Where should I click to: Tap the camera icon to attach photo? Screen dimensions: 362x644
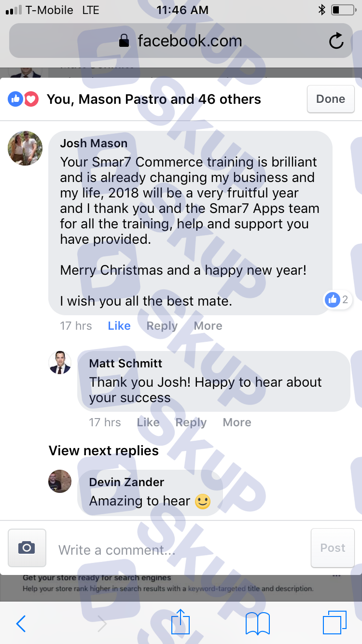coord(27,547)
